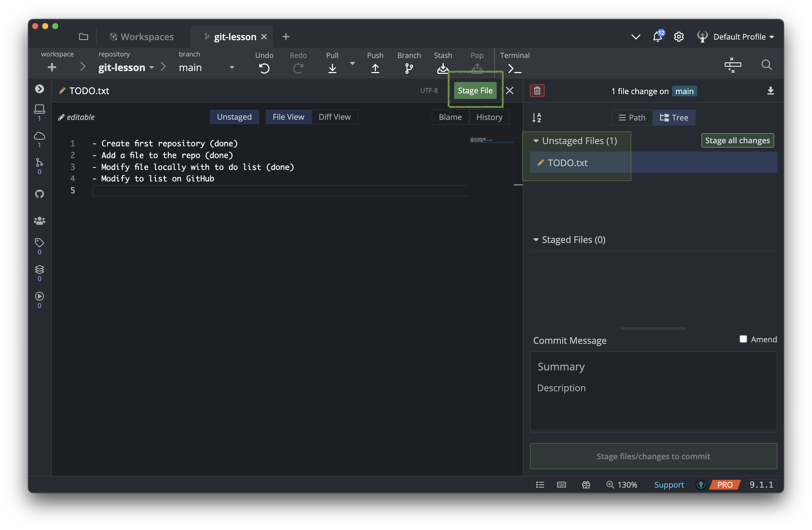This screenshot has height=530, width=812.
Task: Create a branch using Branch icon
Action: tap(409, 69)
